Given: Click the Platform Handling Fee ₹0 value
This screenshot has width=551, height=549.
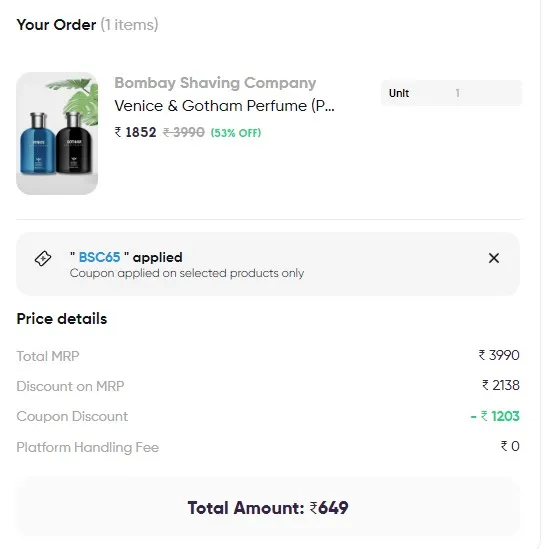Looking at the screenshot, I should [x=510, y=446].
